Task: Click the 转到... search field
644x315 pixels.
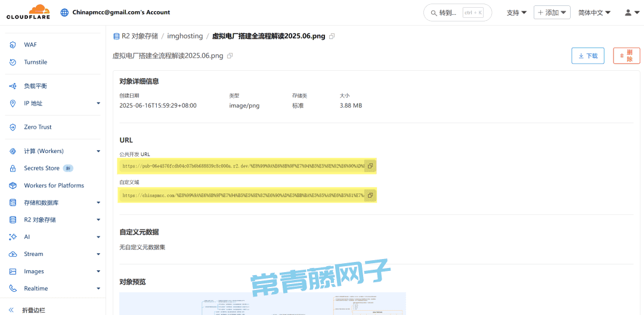Action: pyautogui.click(x=457, y=13)
